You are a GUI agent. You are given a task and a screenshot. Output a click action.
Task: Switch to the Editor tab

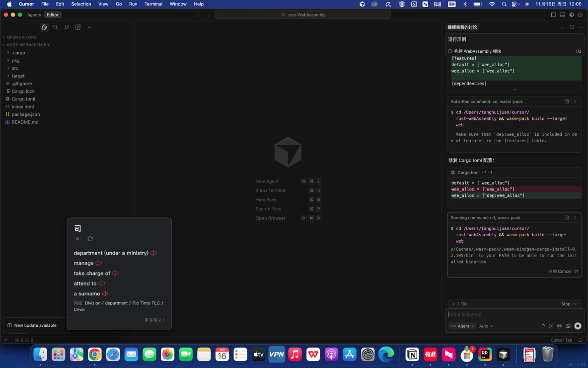pyautogui.click(x=52, y=14)
